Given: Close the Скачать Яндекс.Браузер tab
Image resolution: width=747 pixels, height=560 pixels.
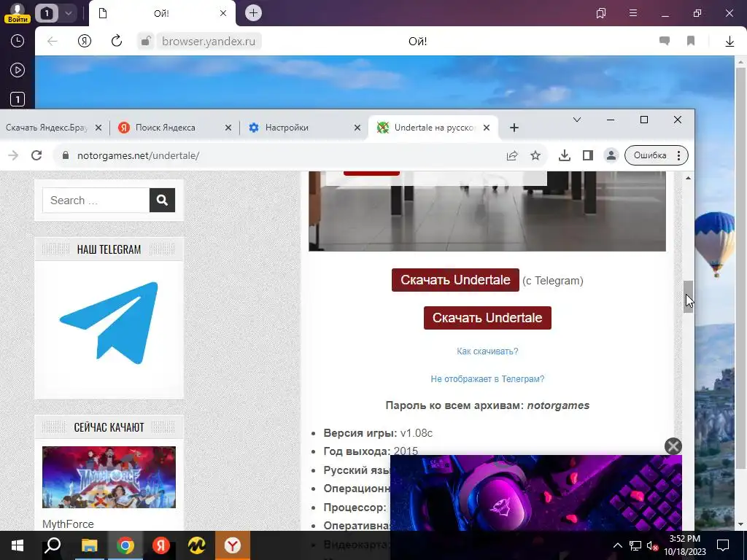Looking at the screenshot, I should click(x=98, y=128).
